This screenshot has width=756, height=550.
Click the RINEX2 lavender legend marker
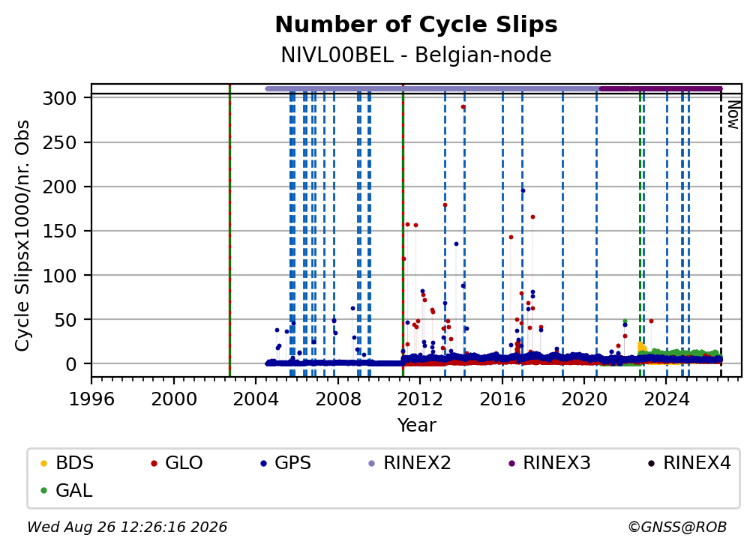pos(372,464)
